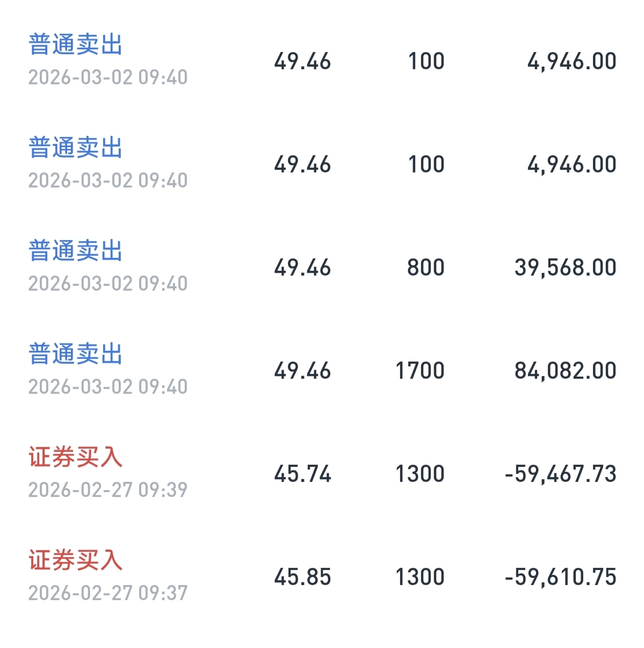Select 证券买入 label dated 09:37
The height and width of the screenshot is (648, 644).
pyautogui.click(x=76, y=560)
